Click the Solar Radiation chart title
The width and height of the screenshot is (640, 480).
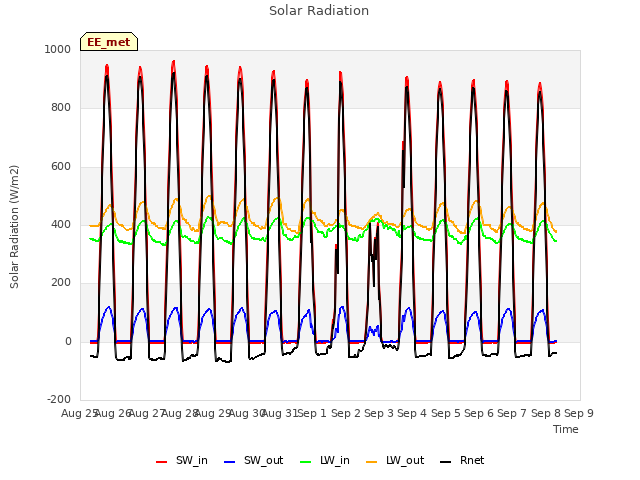click(319, 11)
